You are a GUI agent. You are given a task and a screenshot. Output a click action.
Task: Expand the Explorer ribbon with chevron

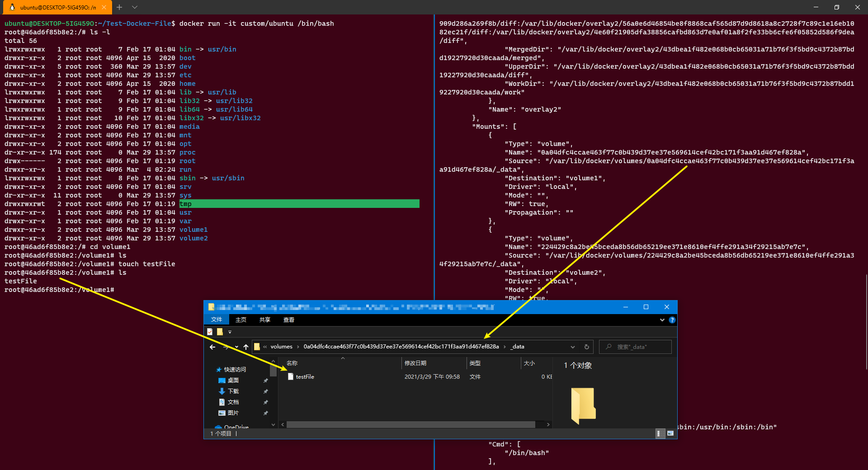(662, 320)
